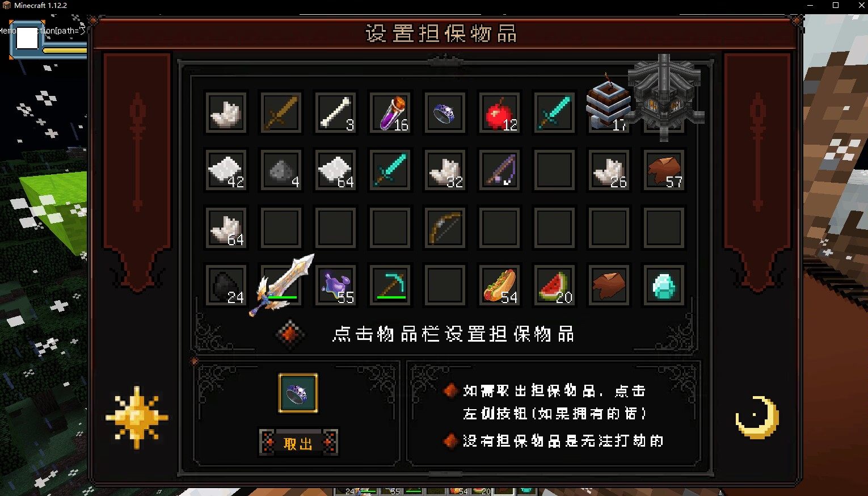Select the coal stack of 24
The width and height of the screenshot is (868, 496).
click(226, 285)
